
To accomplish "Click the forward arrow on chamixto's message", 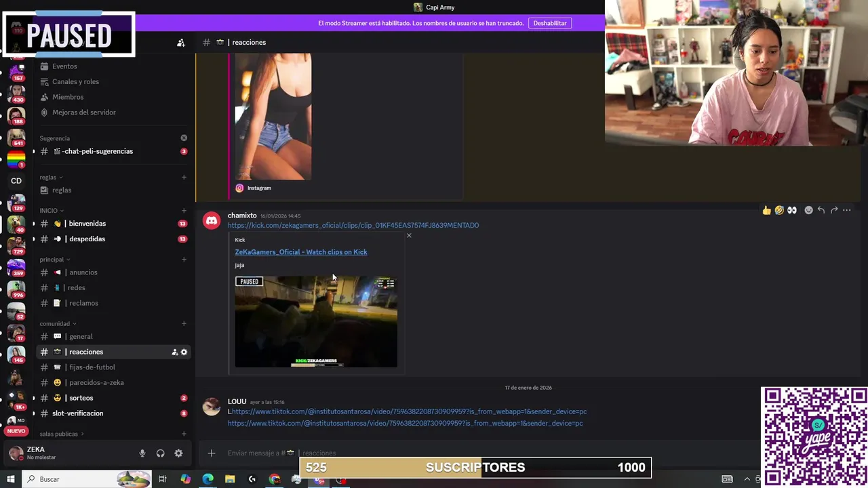I will [834, 210].
